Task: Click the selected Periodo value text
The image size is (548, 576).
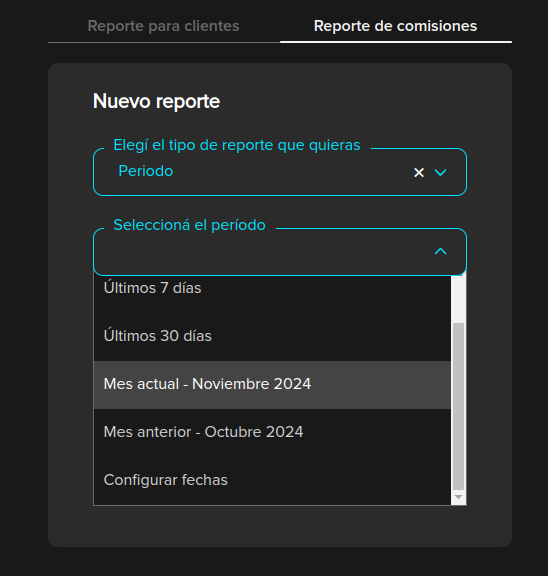Action: tap(146, 171)
